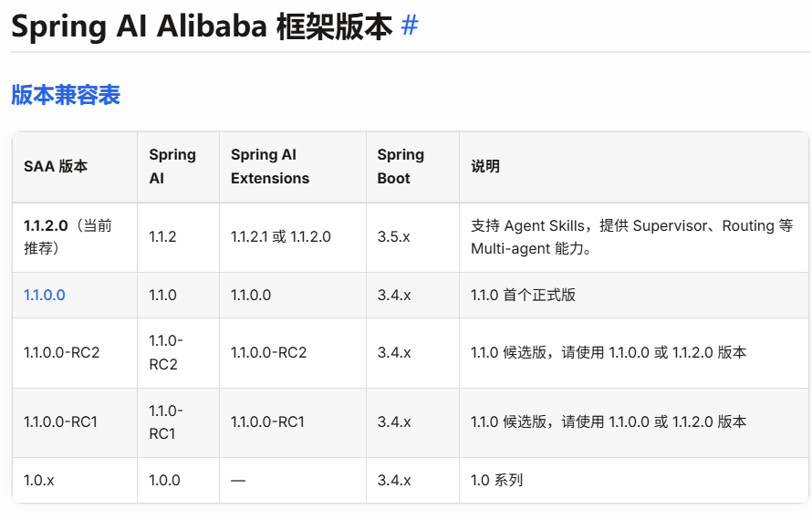Select the 1.0.x version cell
The image size is (812, 520).
(x=75, y=480)
